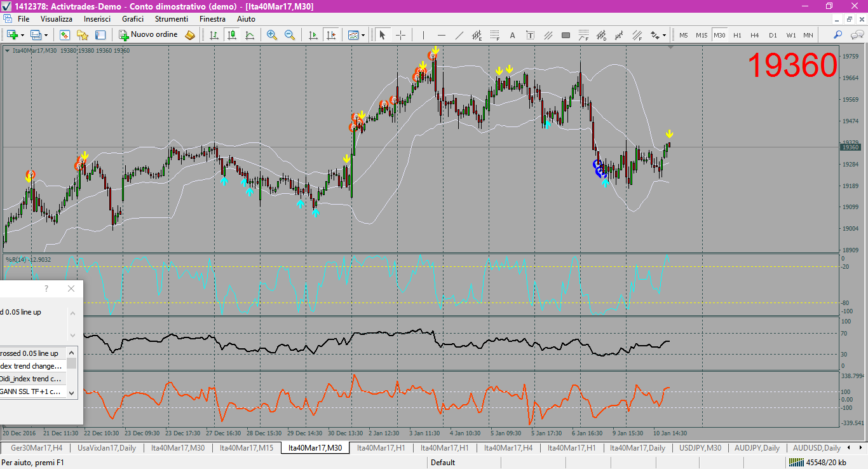Switch to USDJPY,M30 chart tab
This screenshot has width=868, height=469.
[700, 448]
